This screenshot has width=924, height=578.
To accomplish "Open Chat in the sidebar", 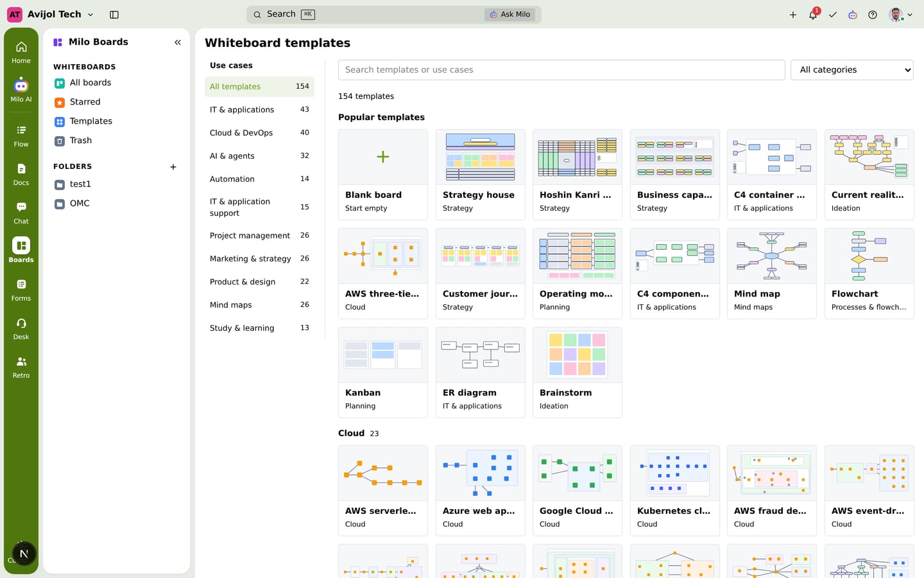I will coord(21,213).
